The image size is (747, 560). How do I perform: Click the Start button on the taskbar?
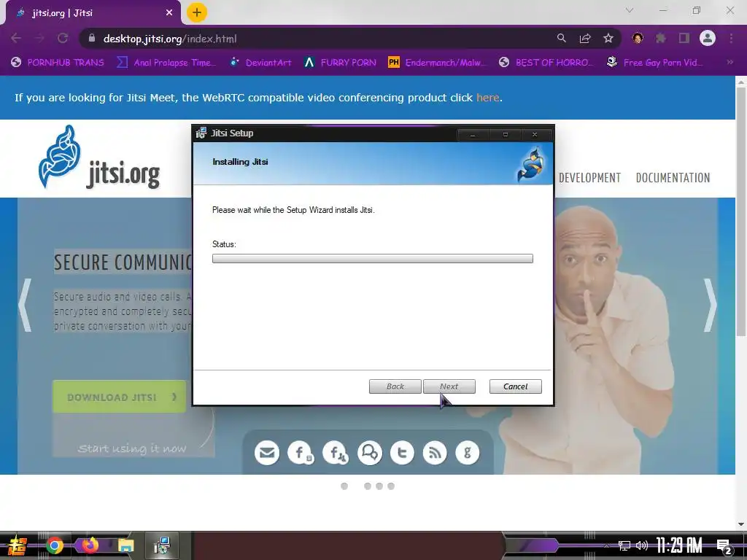[x=16, y=546]
